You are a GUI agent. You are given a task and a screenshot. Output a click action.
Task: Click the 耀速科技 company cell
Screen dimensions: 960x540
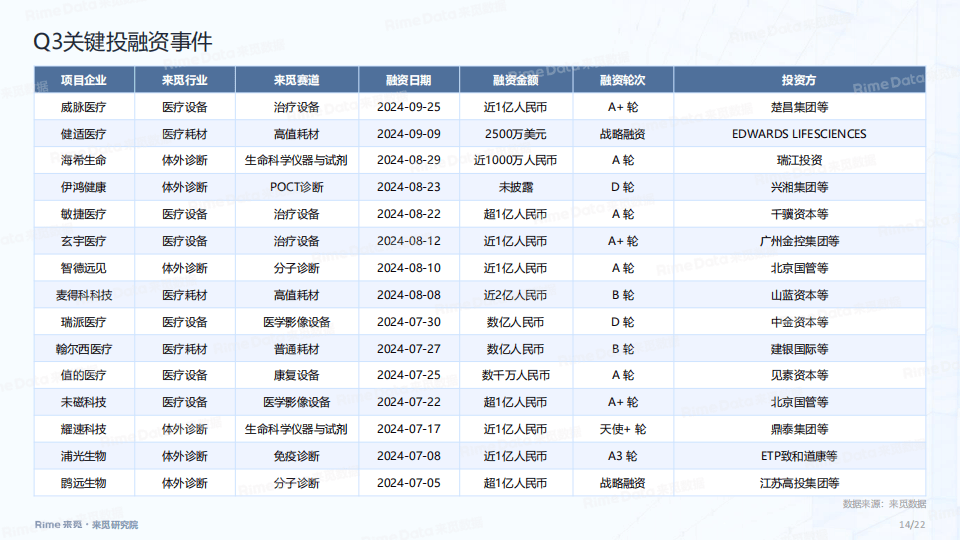coord(84,429)
